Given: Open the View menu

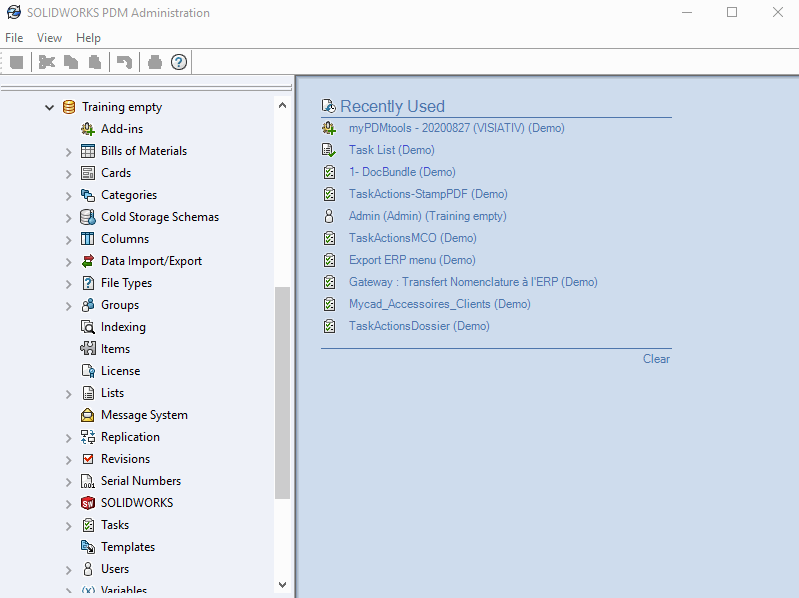Looking at the screenshot, I should [49, 38].
